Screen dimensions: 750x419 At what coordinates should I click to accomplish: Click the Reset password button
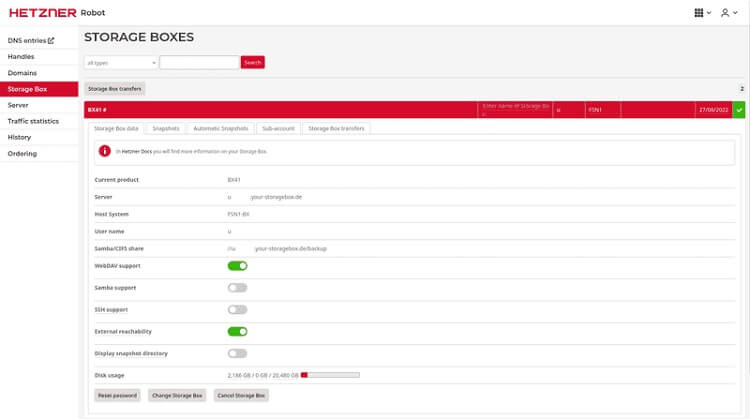117,395
